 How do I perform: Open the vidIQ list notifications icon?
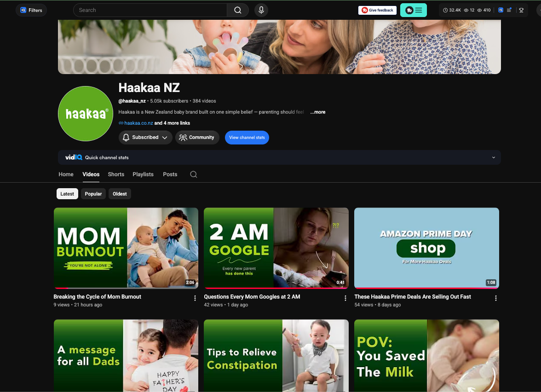coord(509,10)
